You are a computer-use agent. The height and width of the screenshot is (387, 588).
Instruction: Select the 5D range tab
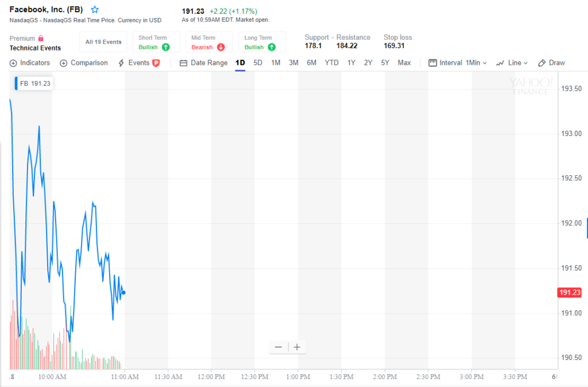(x=258, y=63)
